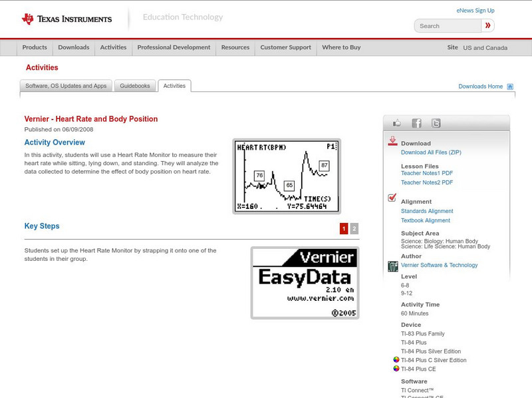Click the Vernier EasyData splash image
Image resolution: width=532 pixels, height=398 pixels.
[x=305, y=283]
